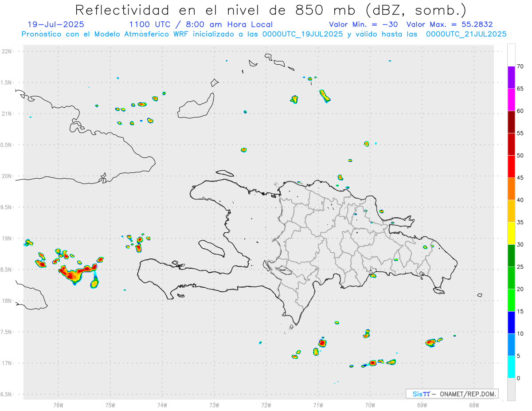Click the colorbar label '10'
The width and height of the screenshot is (532, 411).
pyautogui.click(x=520, y=333)
